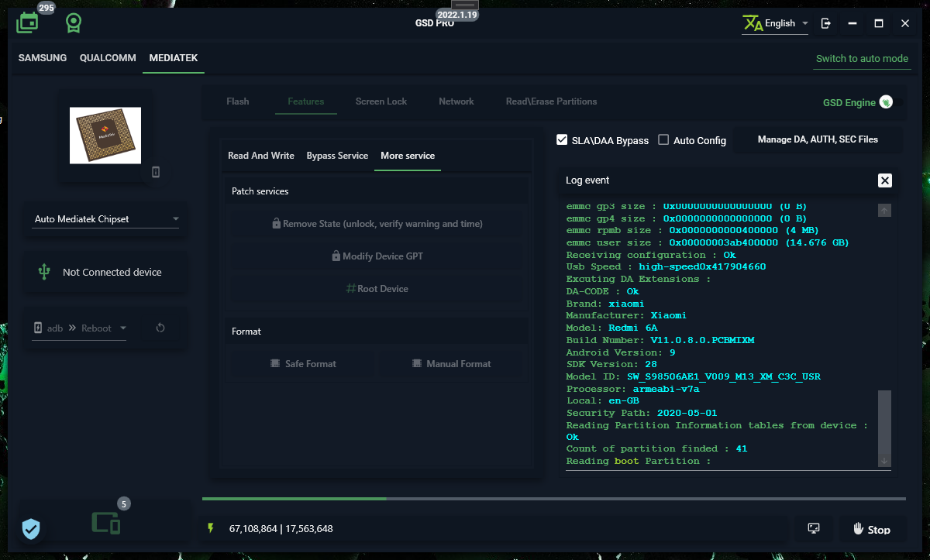Click the Manual Format button
The height and width of the screenshot is (560, 930).
452,364
